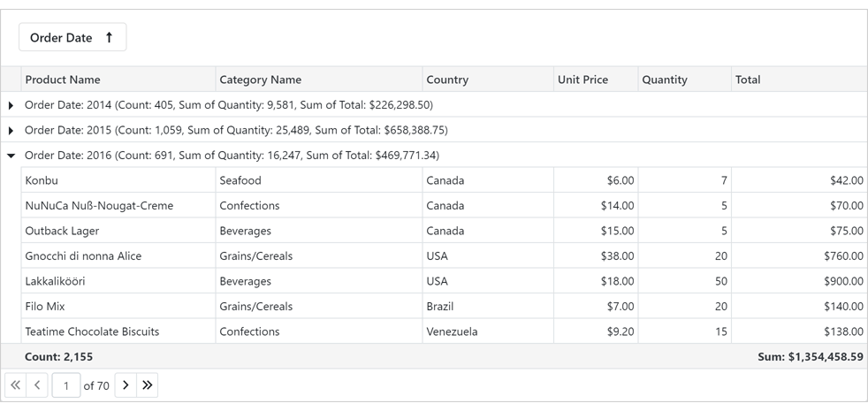Go to previous page arrow

tap(37, 385)
